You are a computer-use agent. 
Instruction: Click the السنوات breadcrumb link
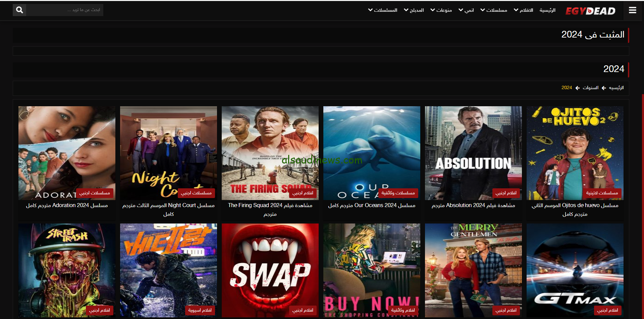point(590,88)
